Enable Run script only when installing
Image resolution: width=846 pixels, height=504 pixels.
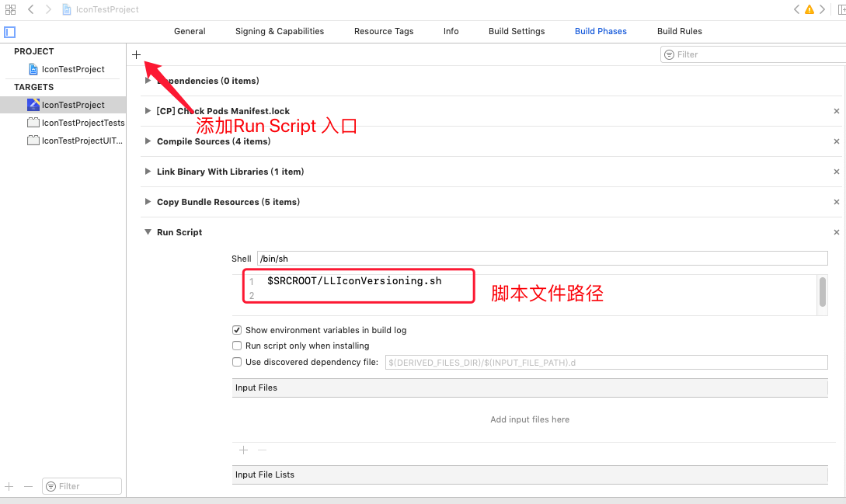pyautogui.click(x=237, y=346)
